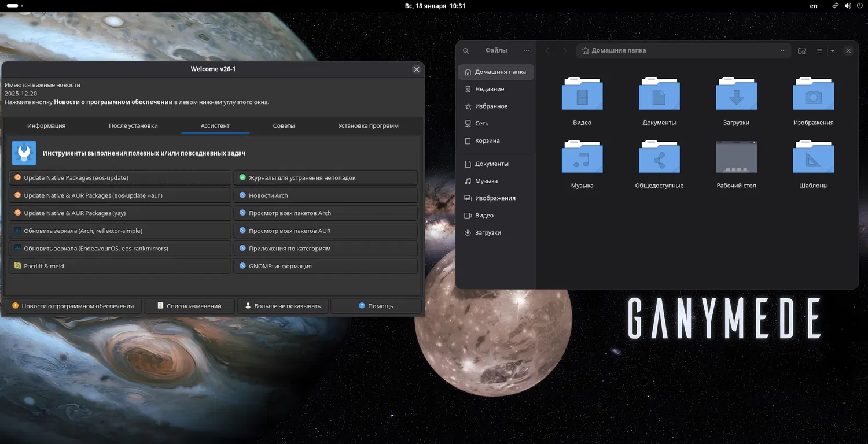Open the Музыка folder icon
The width and height of the screenshot is (868, 444).
[582, 157]
